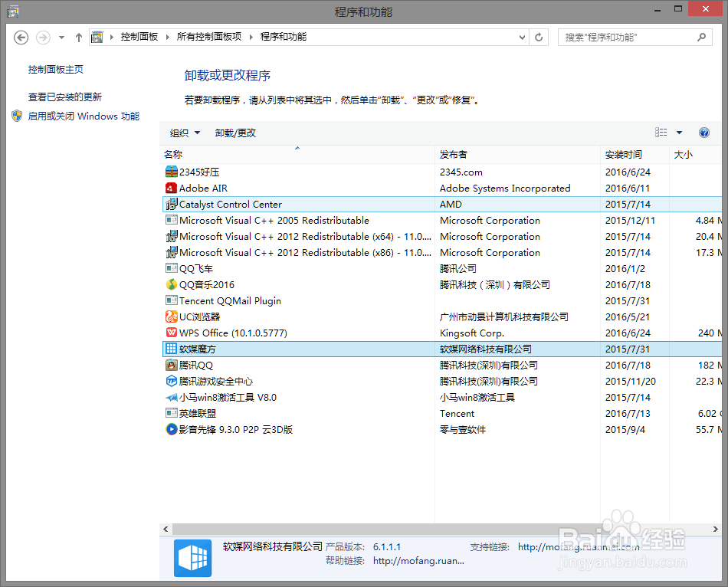
Task: Click the 控制面板 breadcrumb
Action: (139, 37)
